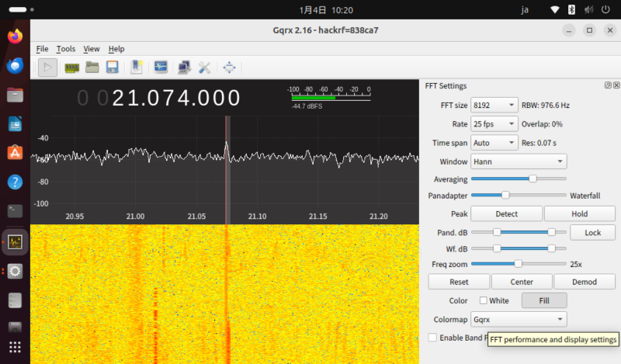Open the Rate fps dropdown
621x364 pixels.
coord(494,124)
